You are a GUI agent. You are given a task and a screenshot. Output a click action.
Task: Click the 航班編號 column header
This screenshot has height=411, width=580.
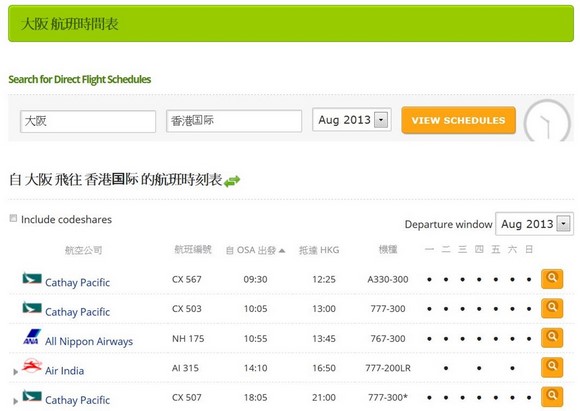coord(193,250)
